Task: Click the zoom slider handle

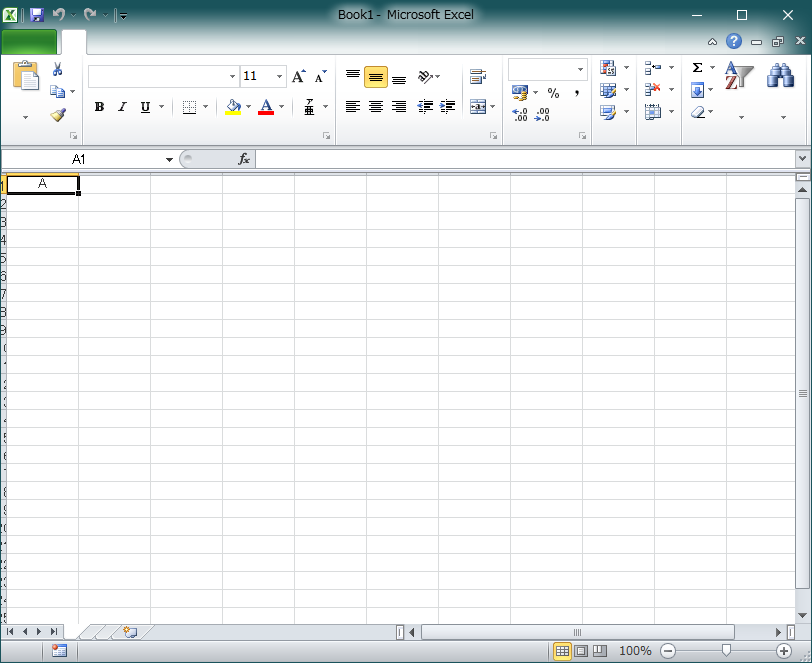Action: click(x=727, y=651)
